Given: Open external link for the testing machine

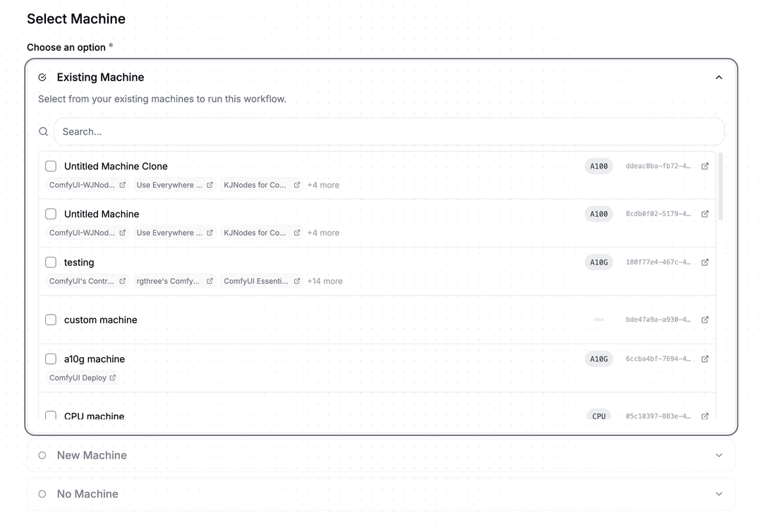Looking at the screenshot, I should tap(705, 262).
